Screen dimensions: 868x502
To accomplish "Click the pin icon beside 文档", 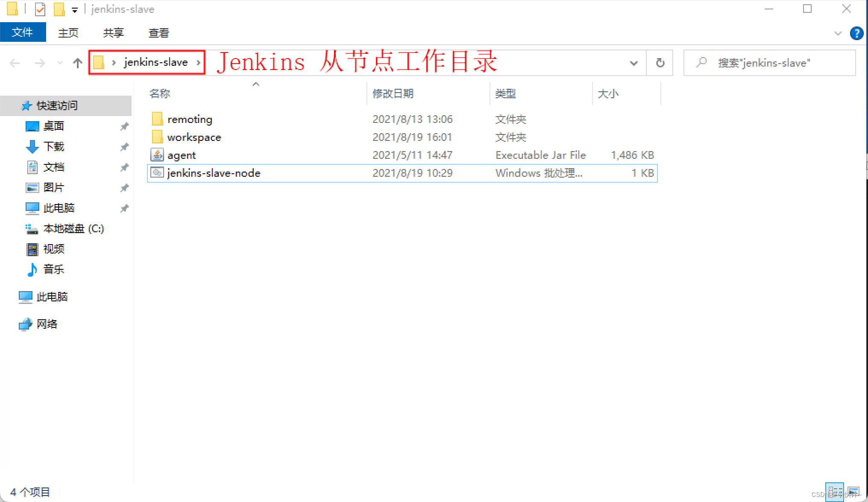I will pyautogui.click(x=124, y=167).
